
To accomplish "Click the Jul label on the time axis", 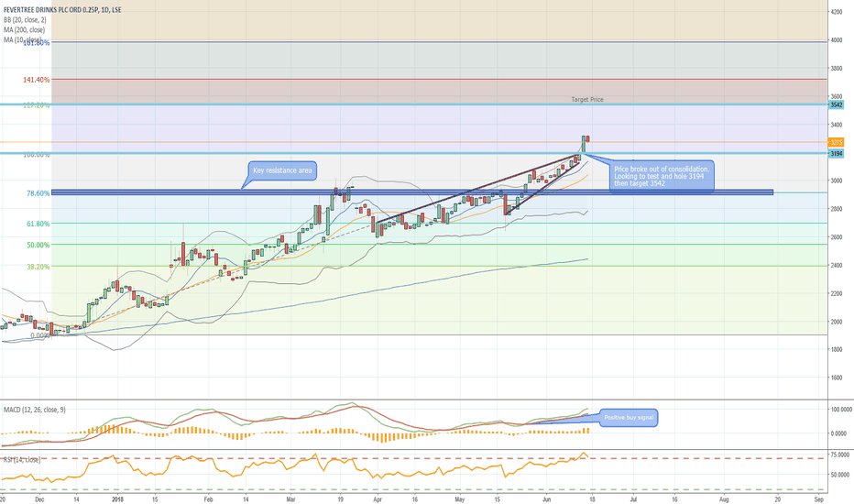I will (634, 499).
